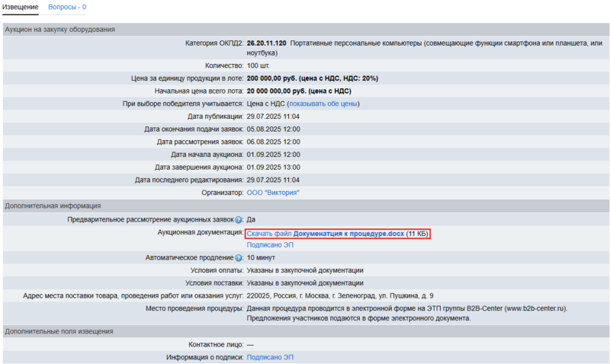Click the quantity value 100 шт.
This screenshot has height=364, width=610.
tap(259, 65)
